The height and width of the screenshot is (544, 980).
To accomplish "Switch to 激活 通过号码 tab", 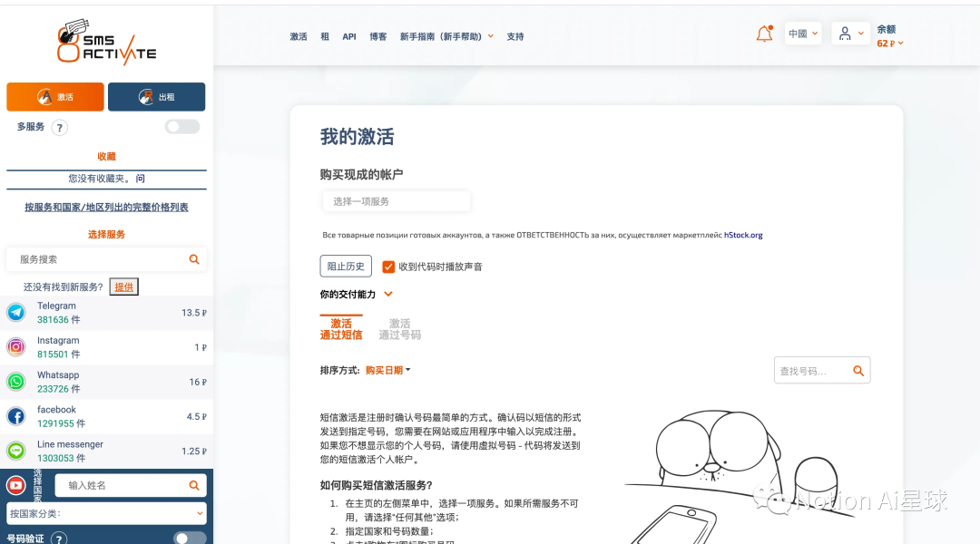I will (400, 329).
